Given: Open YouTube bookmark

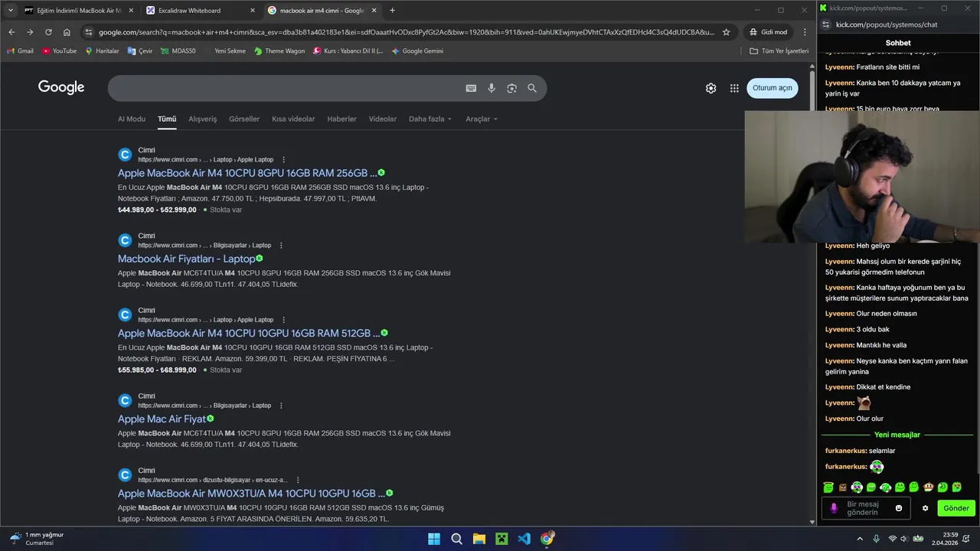Looking at the screenshot, I should click(x=60, y=51).
